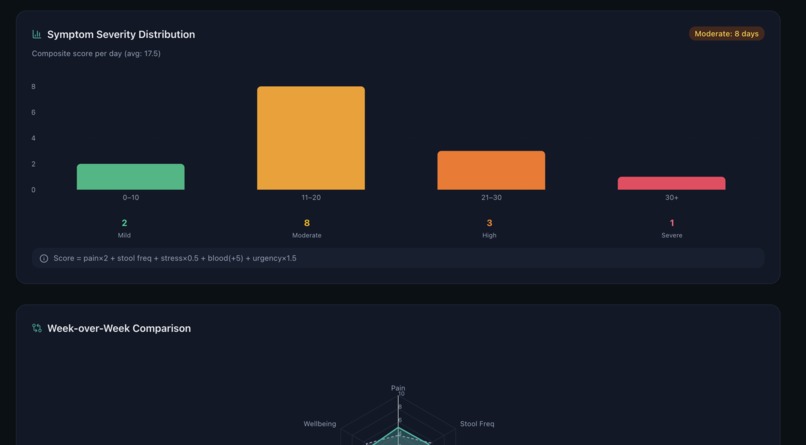This screenshot has width=806, height=445.
Task: Click the '11–20' axis label
Action: pyautogui.click(x=311, y=197)
